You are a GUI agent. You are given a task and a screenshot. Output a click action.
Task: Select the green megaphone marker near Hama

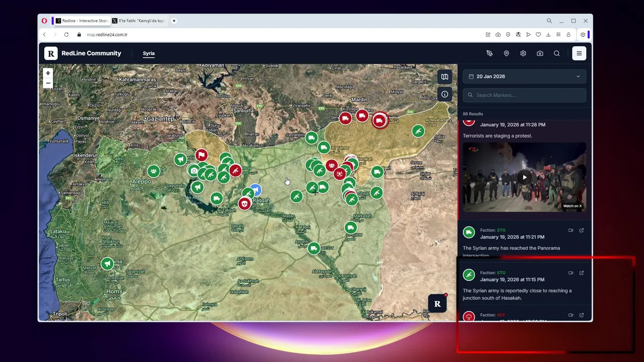point(107,263)
